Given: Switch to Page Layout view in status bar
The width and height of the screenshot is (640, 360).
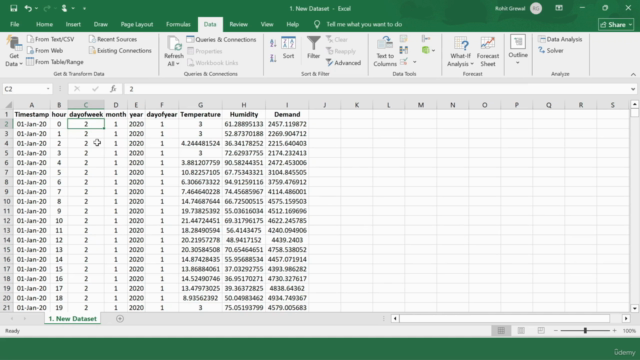Looking at the screenshot, I should (521, 331).
